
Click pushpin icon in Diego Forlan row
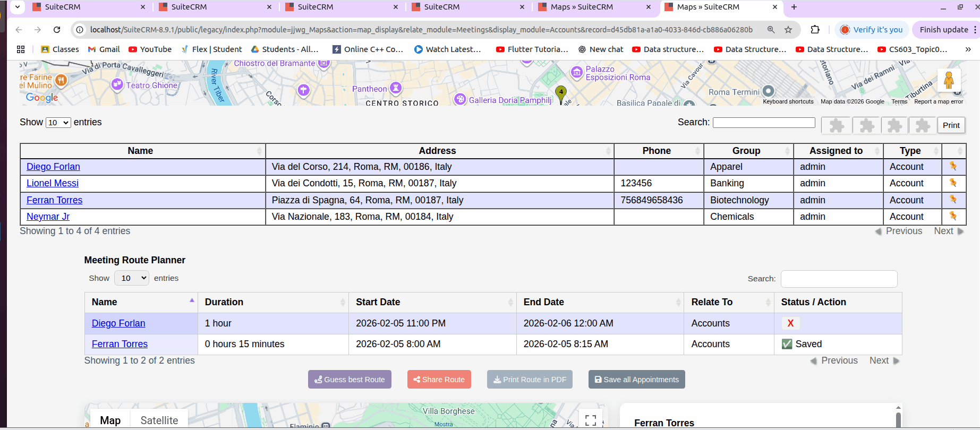(x=953, y=166)
